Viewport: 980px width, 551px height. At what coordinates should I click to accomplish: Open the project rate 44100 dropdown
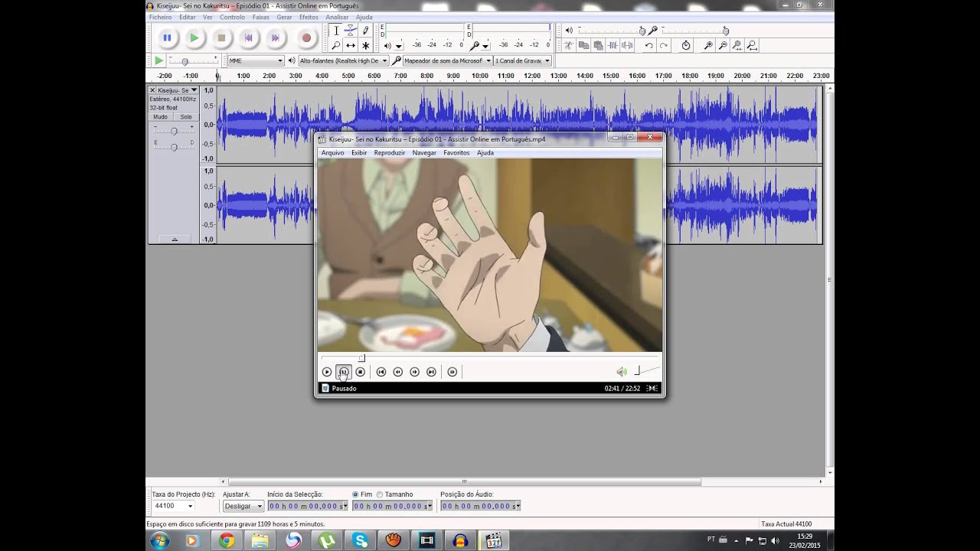coord(174,506)
